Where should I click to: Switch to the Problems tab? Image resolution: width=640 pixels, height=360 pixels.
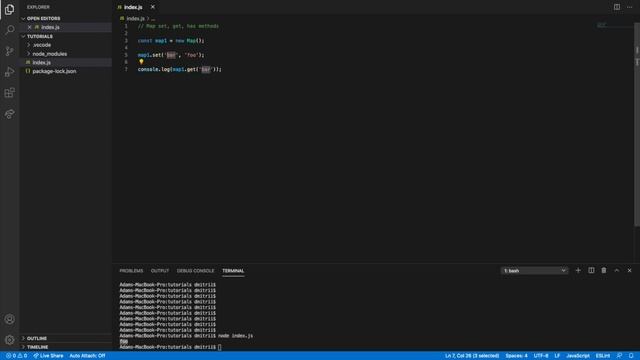[x=131, y=271]
